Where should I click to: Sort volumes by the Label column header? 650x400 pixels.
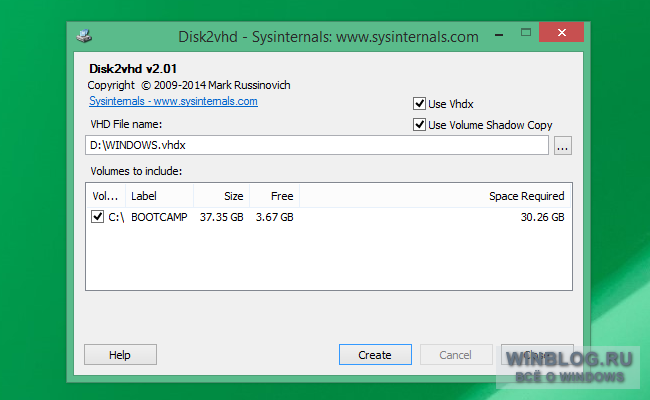(160, 196)
